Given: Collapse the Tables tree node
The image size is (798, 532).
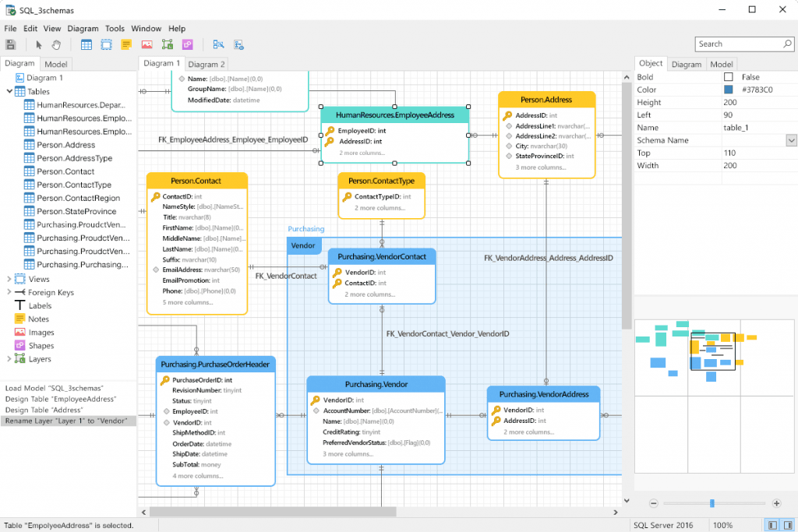Looking at the screenshot, I should coord(9,91).
